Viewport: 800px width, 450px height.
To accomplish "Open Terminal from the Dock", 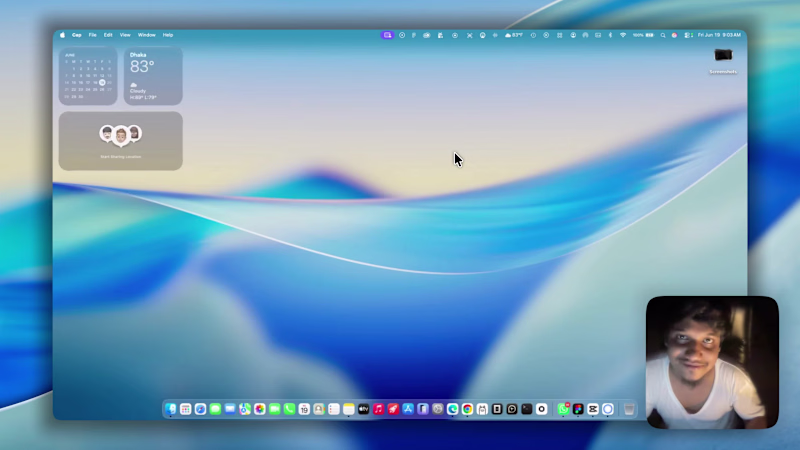I will (527, 409).
